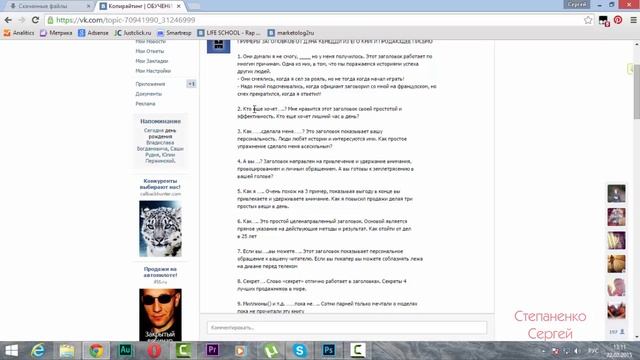This screenshot has width=640, height=360.
Task: Click the man in sunglasses ad image
Action: pos(160,315)
